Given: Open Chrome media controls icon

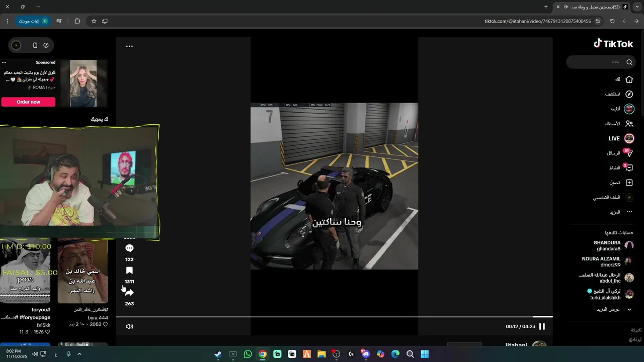Looking at the screenshot, I should (x=59, y=21).
